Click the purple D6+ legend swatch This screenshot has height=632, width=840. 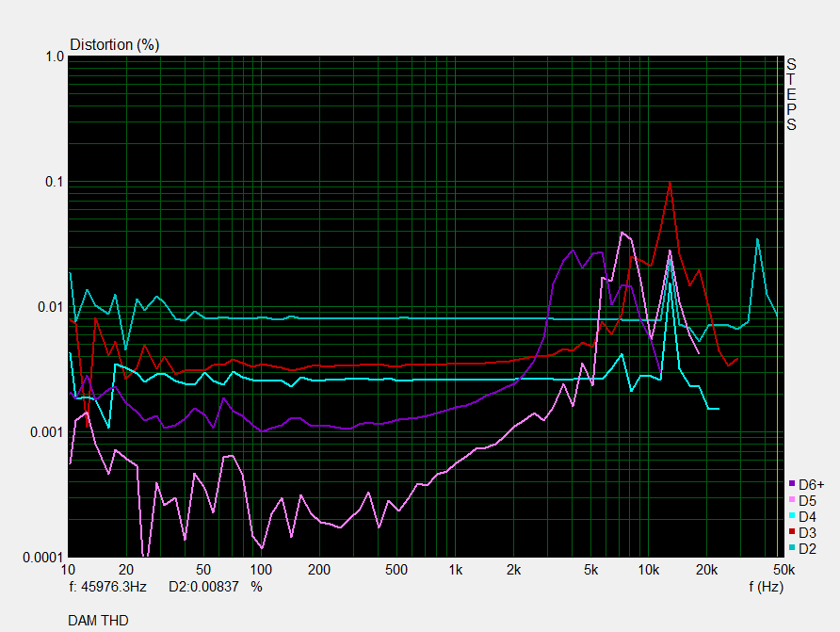click(792, 483)
